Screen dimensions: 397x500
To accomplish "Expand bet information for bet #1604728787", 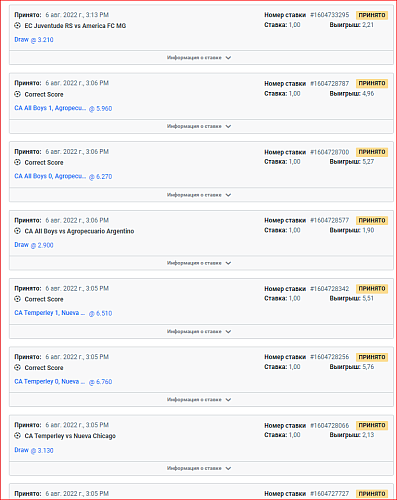I will coord(201,126).
